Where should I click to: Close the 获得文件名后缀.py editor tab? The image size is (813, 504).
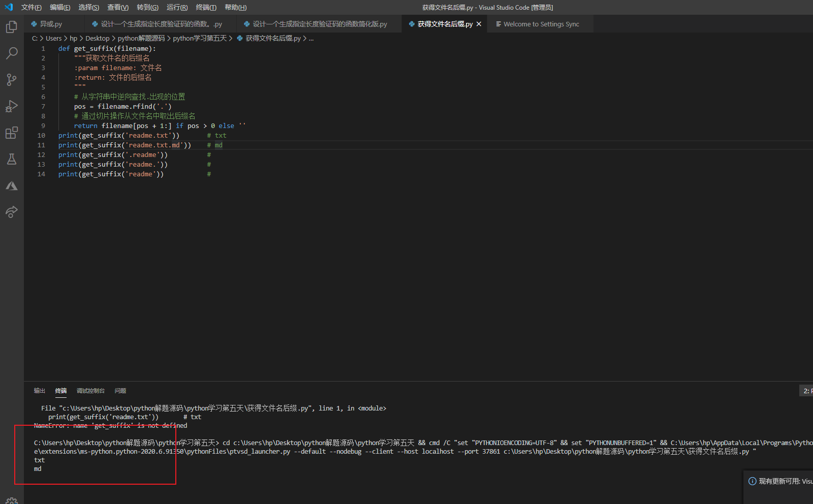[479, 24]
